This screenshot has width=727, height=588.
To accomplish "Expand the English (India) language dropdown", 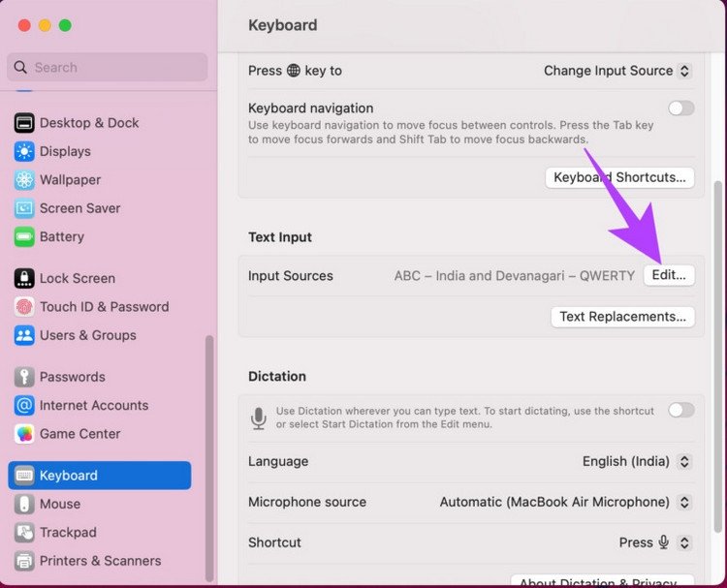I will 637,461.
